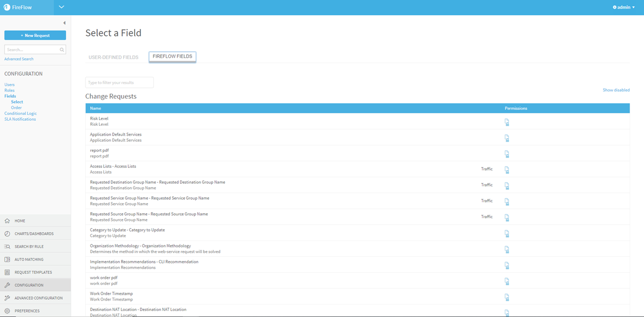644x317 pixels.
Task: Collapse the left sidebar panel arrow
Action: pyautogui.click(x=64, y=23)
